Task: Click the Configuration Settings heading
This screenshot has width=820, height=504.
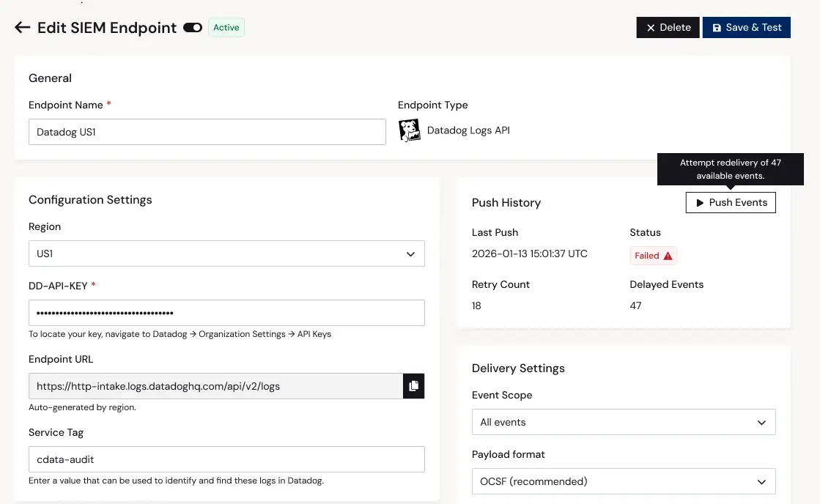Action: [90, 200]
